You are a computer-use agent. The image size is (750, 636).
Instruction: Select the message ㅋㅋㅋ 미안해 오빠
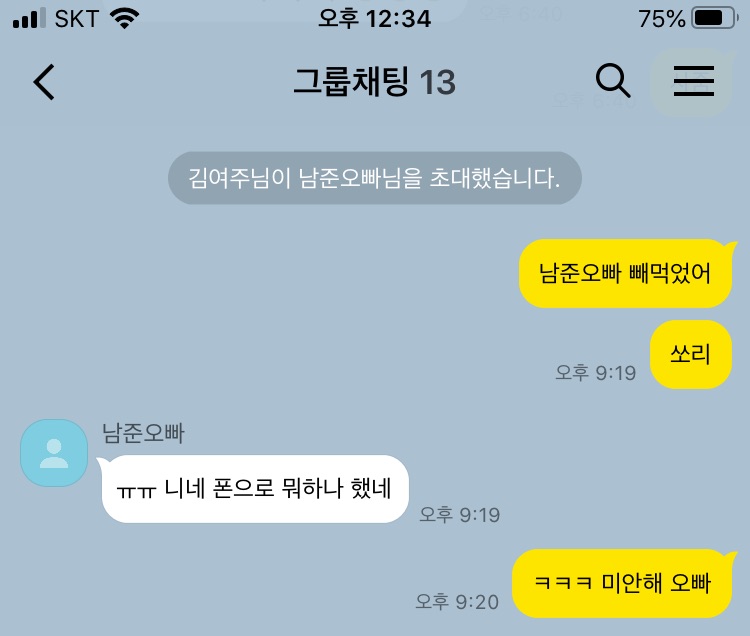click(622, 583)
